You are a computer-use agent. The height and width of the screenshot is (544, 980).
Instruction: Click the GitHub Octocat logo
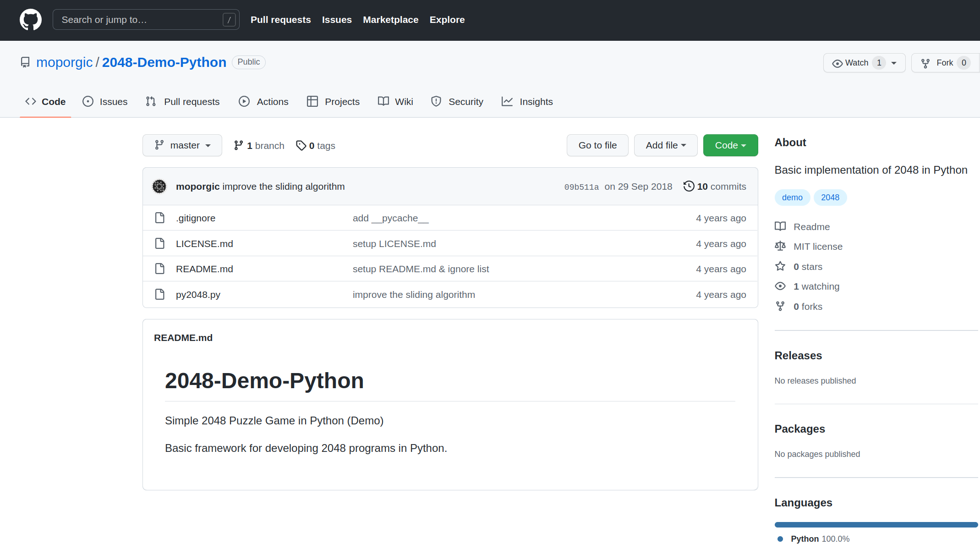tap(31, 20)
